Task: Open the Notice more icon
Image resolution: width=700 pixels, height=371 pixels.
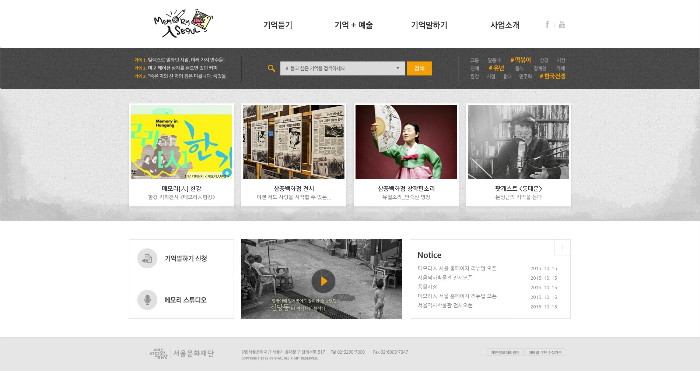Action: click(x=562, y=247)
